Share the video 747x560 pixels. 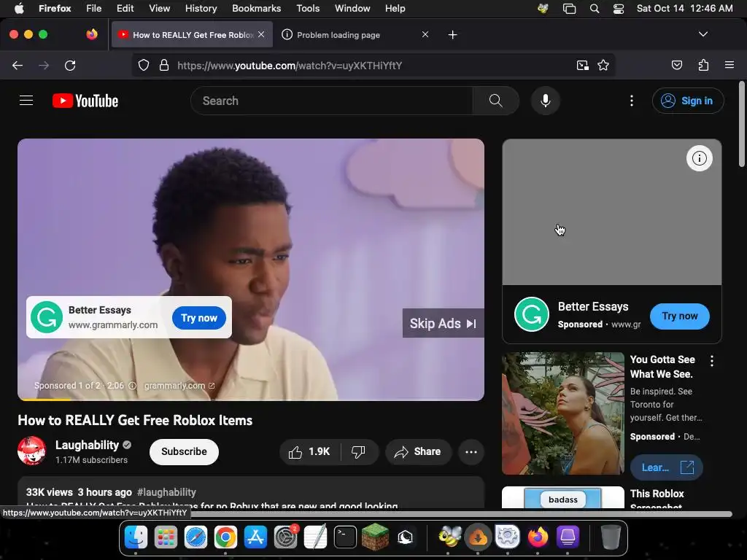418,452
